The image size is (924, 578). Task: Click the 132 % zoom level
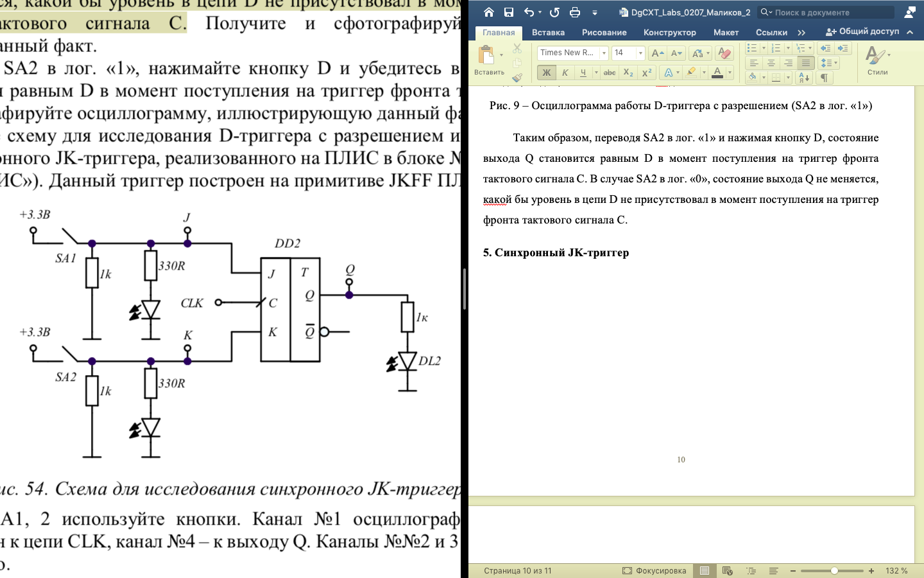point(896,570)
